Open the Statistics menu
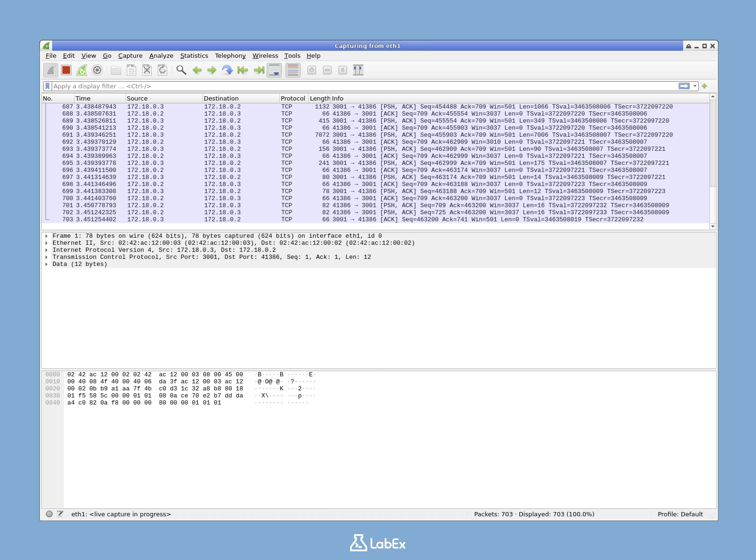Screen dimensions: 756x560 194,56
